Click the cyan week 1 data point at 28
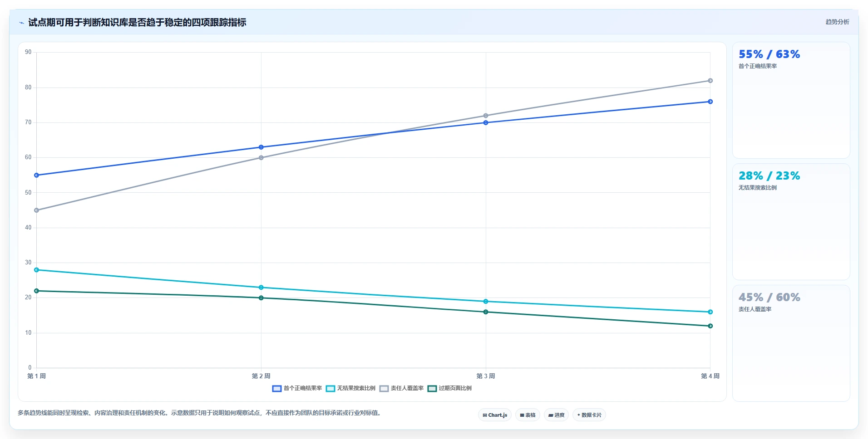 pyautogui.click(x=37, y=270)
